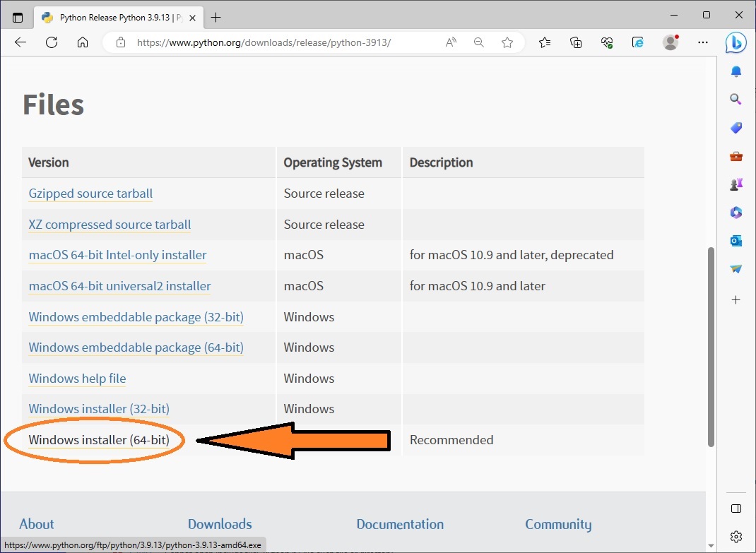Open Games chess icon in sidebar
The width and height of the screenshot is (756, 553).
point(736,184)
